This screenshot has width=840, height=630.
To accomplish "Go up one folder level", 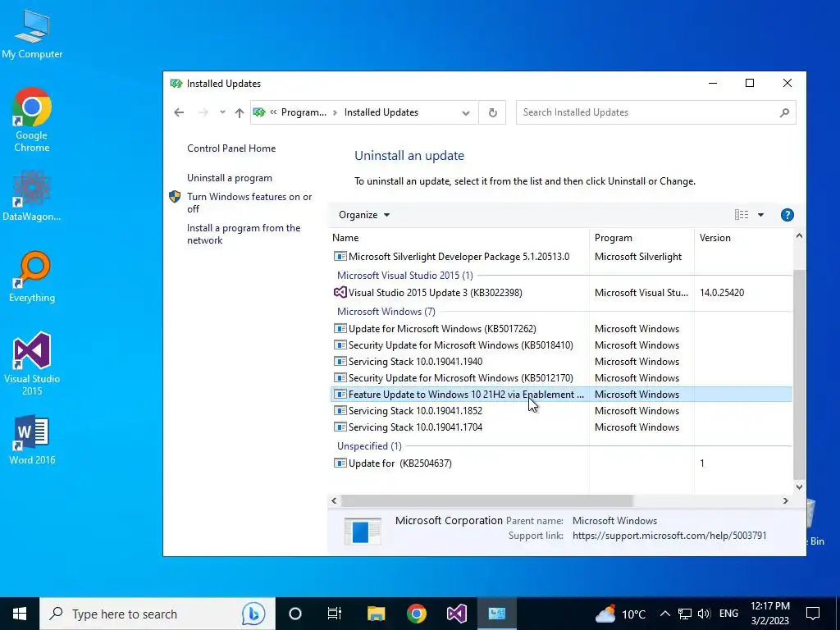I will pyautogui.click(x=240, y=112).
